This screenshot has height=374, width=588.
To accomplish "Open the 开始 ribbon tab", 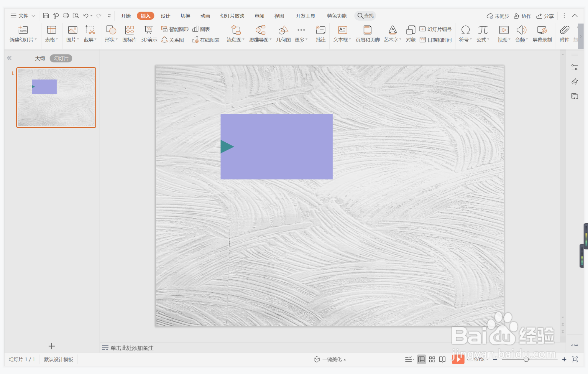I will pos(126,16).
